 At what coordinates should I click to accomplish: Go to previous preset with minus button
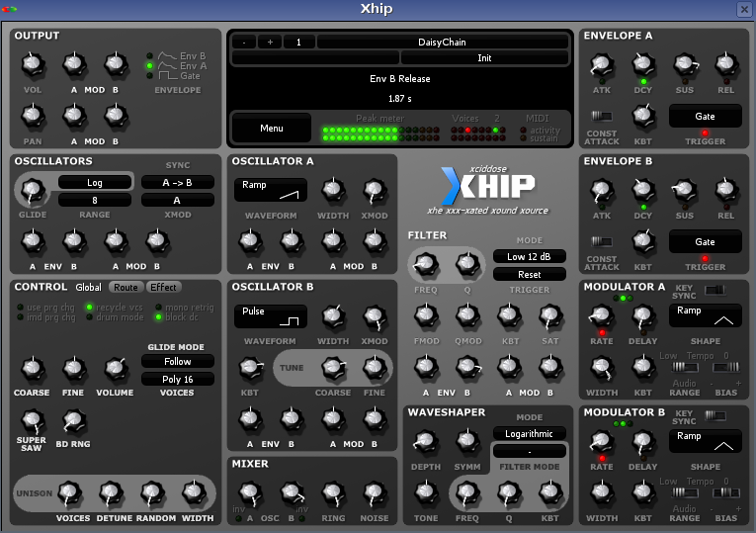244,42
